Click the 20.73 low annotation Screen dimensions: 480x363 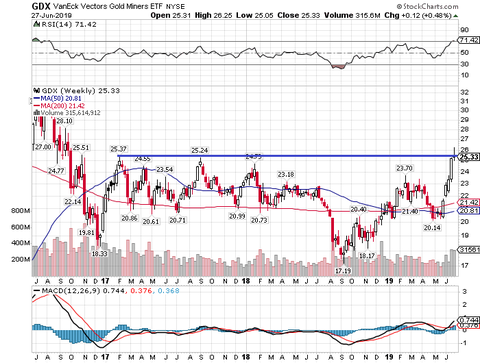click(x=259, y=220)
